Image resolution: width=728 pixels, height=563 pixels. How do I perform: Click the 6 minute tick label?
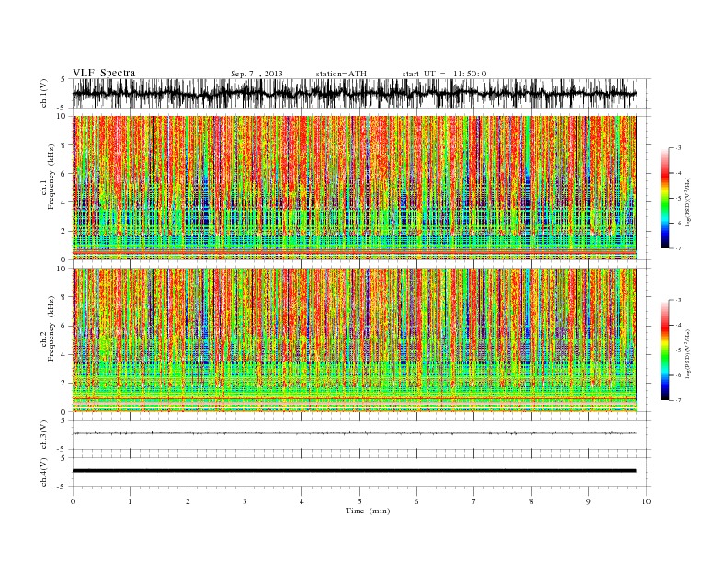(x=417, y=501)
